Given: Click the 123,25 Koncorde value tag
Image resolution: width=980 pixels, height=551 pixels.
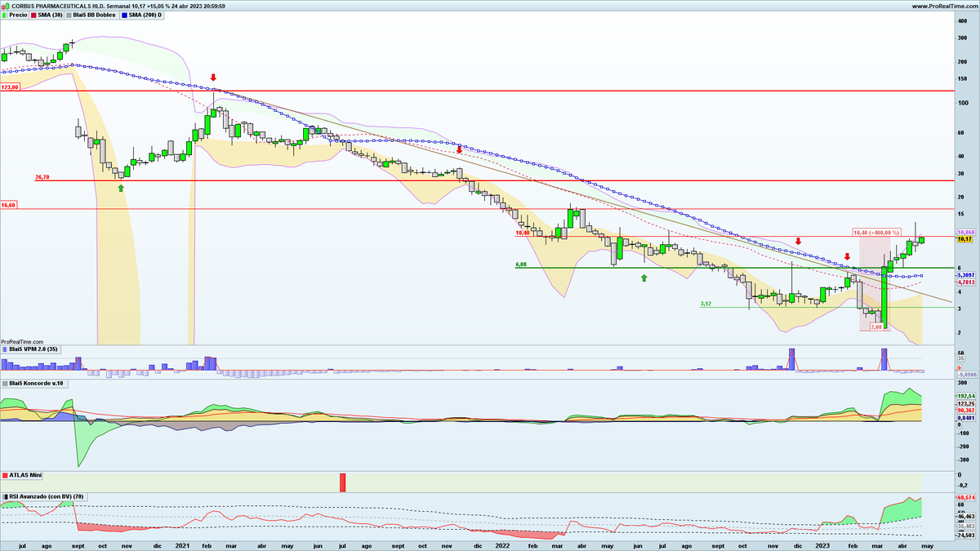Looking at the screenshot, I should click(x=964, y=403).
